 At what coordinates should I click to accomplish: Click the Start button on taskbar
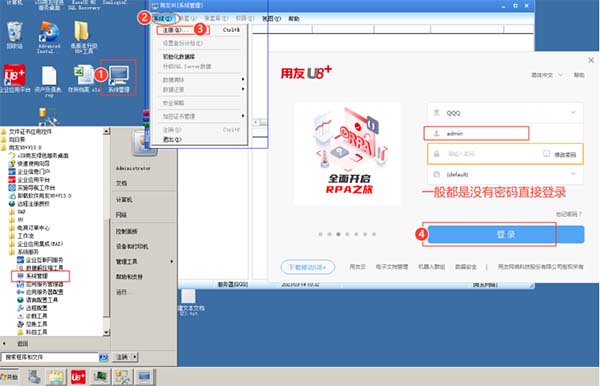tap(9, 377)
